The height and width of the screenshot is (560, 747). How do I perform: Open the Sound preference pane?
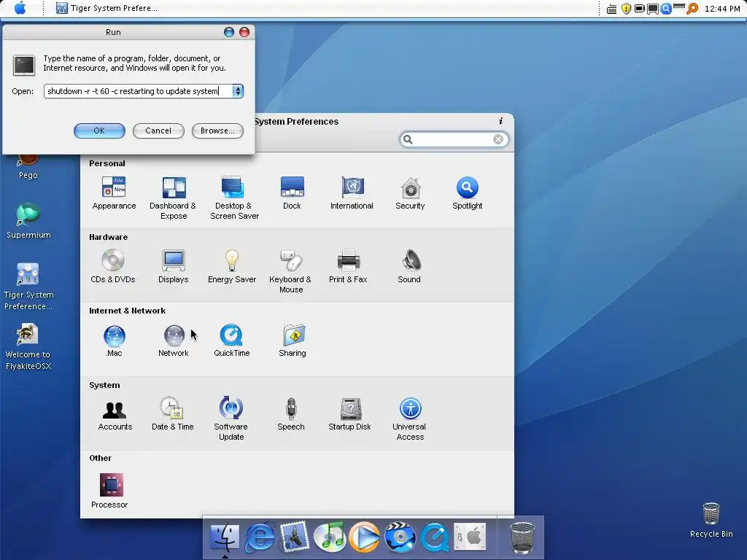coord(410,267)
